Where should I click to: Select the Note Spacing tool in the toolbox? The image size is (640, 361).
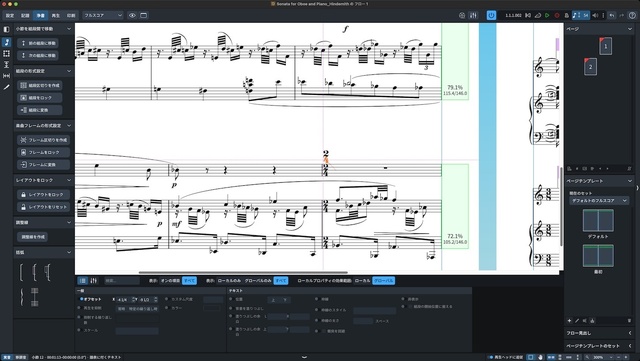(x=7, y=76)
